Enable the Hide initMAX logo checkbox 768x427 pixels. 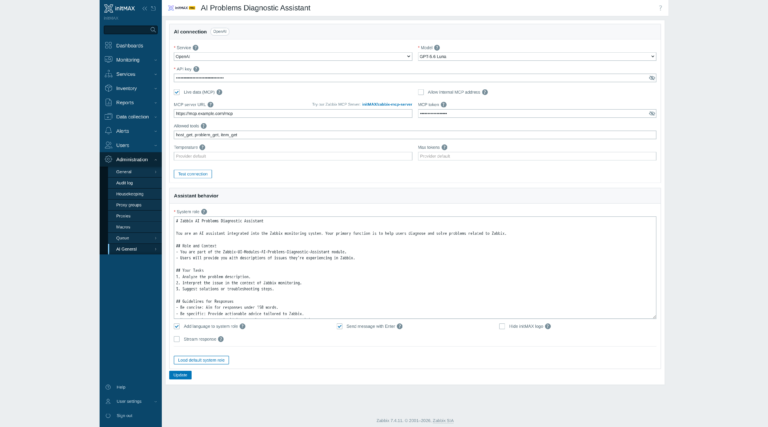click(x=502, y=326)
